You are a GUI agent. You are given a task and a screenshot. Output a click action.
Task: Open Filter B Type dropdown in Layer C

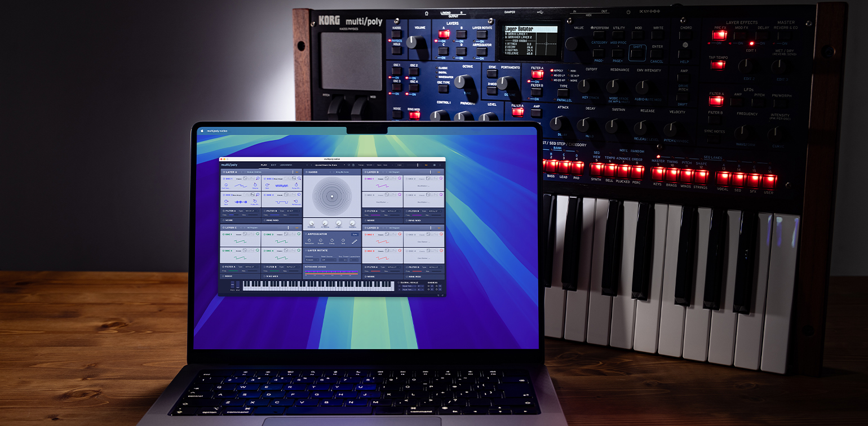click(x=293, y=267)
